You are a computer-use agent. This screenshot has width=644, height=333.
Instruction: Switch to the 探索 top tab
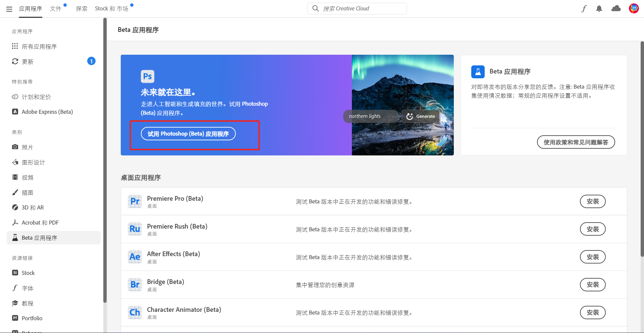82,9
